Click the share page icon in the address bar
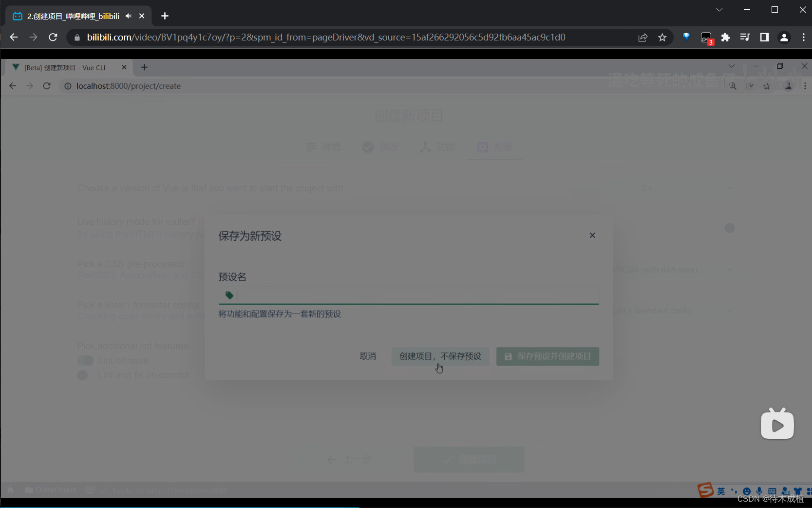The width and height of the screenshot is (812, 508). pos(643,38)
